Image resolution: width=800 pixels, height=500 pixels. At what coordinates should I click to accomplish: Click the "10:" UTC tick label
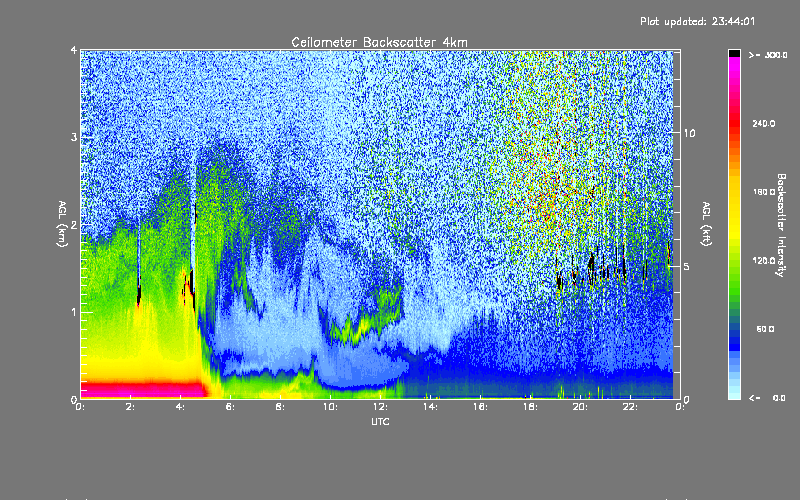(x=330, y=407)
